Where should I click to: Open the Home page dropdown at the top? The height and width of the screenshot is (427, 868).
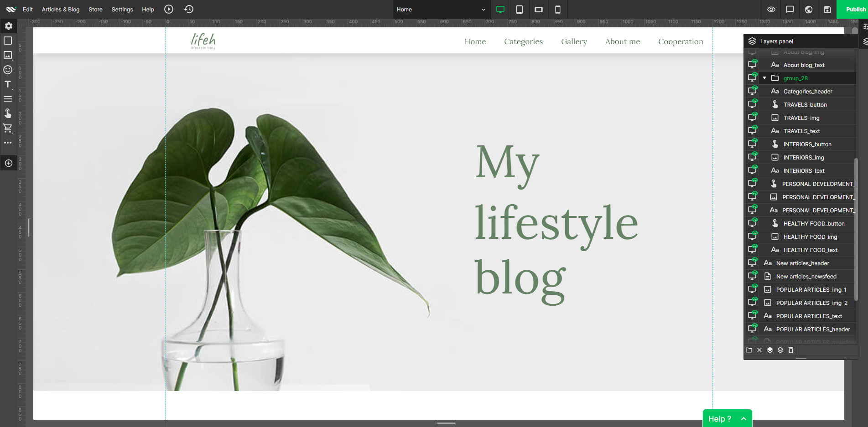(441, 9)
